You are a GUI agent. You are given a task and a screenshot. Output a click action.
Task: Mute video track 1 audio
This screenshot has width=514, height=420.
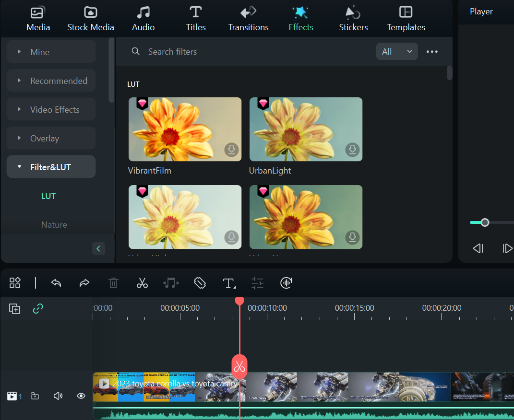58,396
